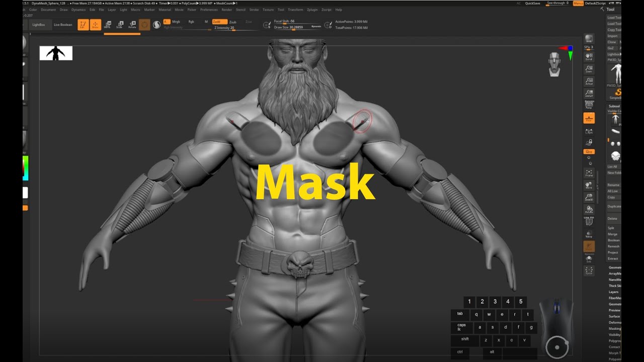Image resolution: width=644 pixels, height=362 pixels.
Task: Click the GoZ button
Action: 611,48
